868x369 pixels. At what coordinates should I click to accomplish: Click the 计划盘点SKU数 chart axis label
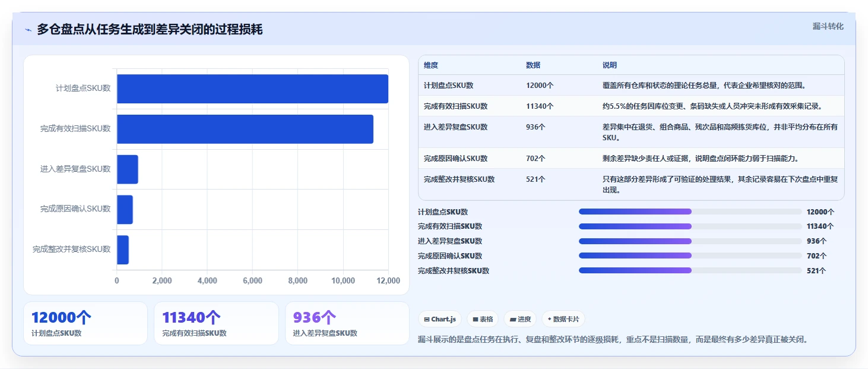coord(83,89)
